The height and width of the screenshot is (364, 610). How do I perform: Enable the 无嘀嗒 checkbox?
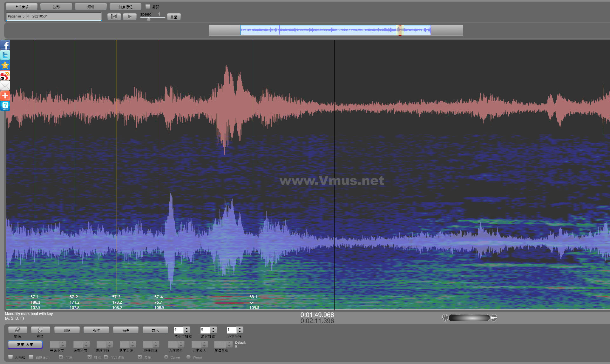coord(10,357)
